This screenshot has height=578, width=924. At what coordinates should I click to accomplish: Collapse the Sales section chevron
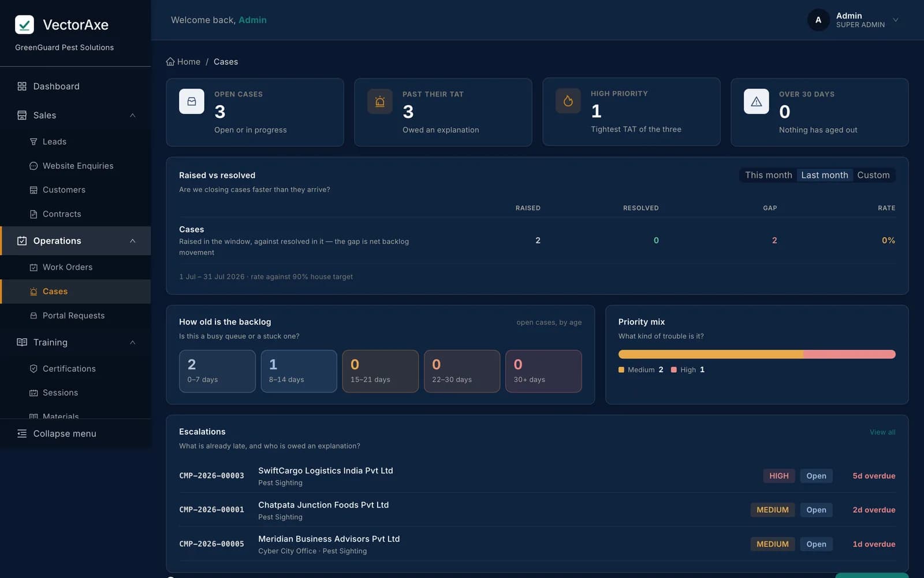point(133,115)
